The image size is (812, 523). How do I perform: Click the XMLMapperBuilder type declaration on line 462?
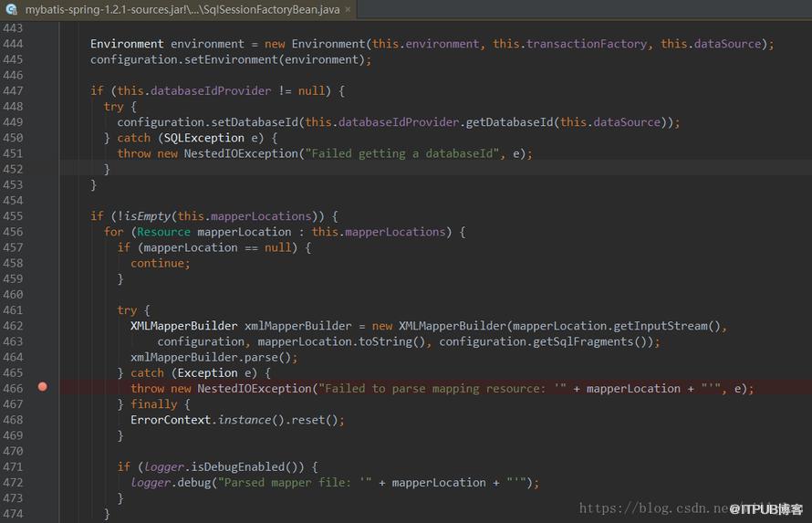(183, 326)
